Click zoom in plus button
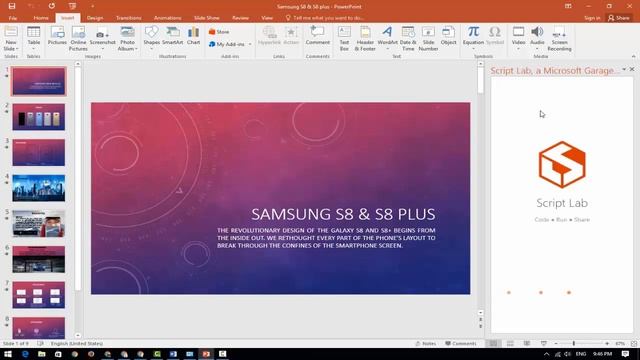The image size is (640, 360). coord(607,344)
